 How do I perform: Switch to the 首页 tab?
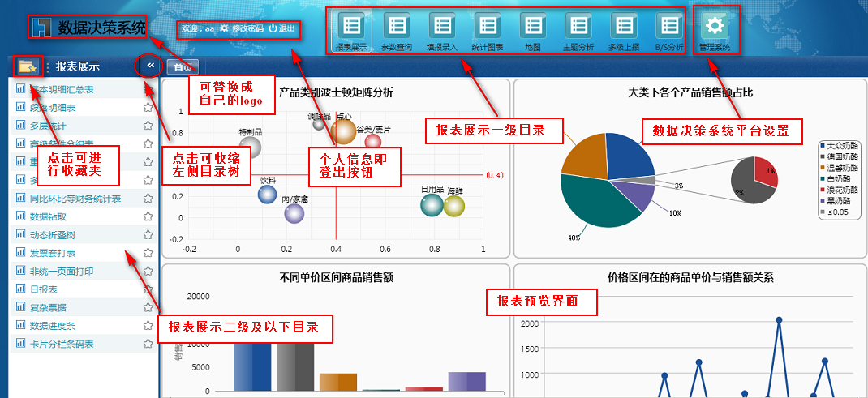tap(183, 67)
